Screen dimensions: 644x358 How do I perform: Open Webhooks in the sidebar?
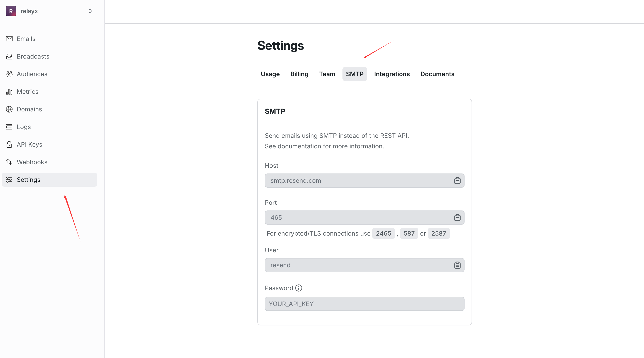tap(32, 162)
